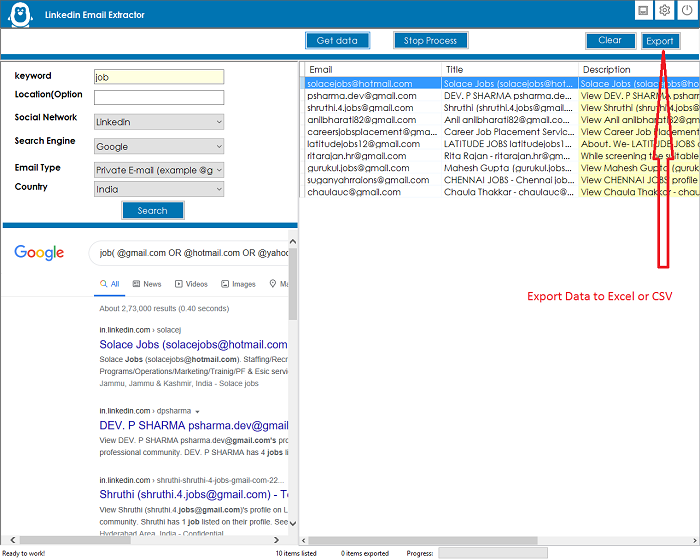The height and width of the screenshot is (560, 700).
Task: Open the Country dropdown
Action: pos(159,189)
